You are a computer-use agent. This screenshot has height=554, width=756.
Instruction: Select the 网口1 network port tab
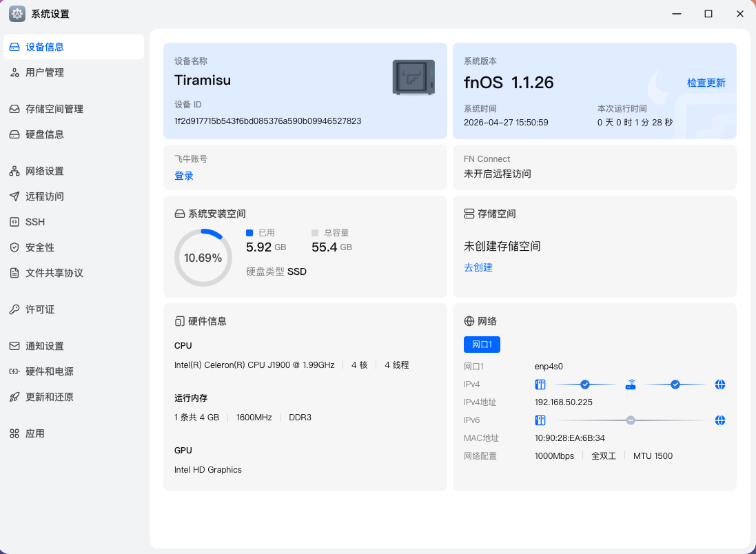point(482,345)
